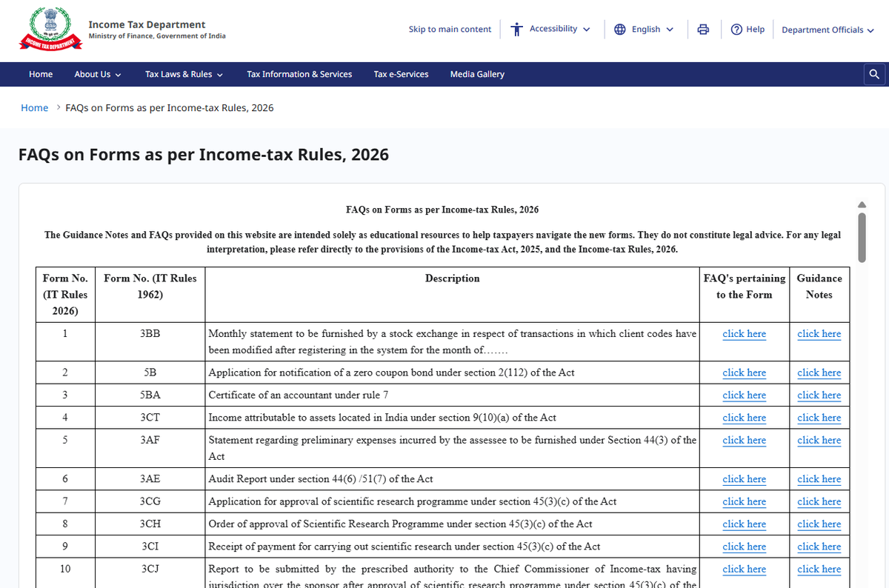Open Tax Information & Services menu

point(299,74)
